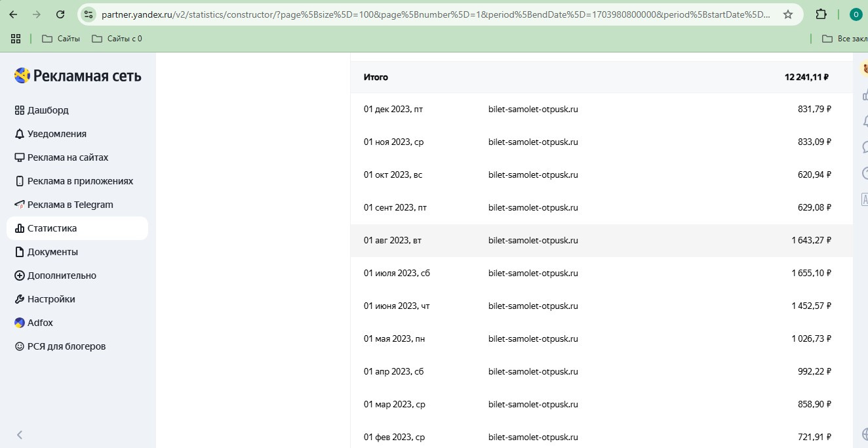Open the apps grid in bookmarks bar

click(16, 39)
